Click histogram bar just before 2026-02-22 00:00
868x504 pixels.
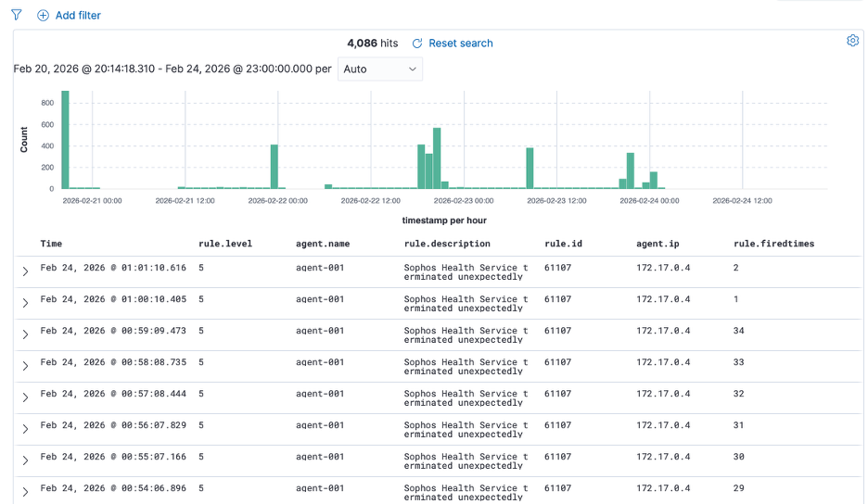tap(274, 167)
